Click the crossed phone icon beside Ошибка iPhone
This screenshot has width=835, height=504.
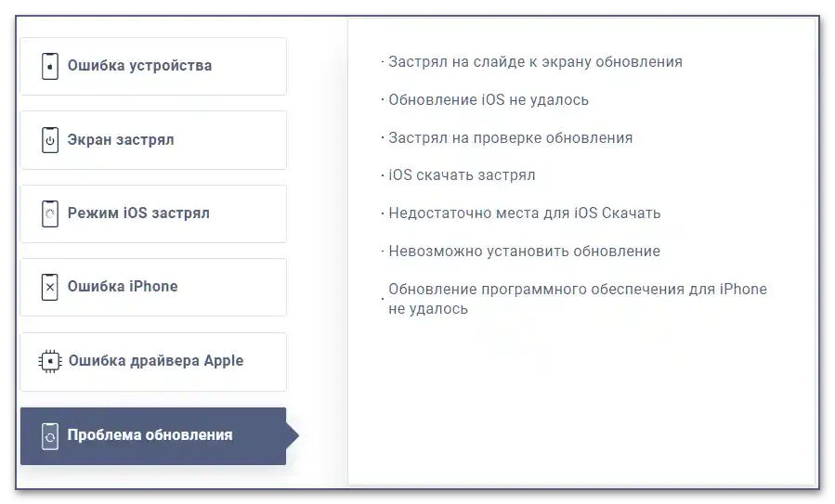tap(50, 288)
